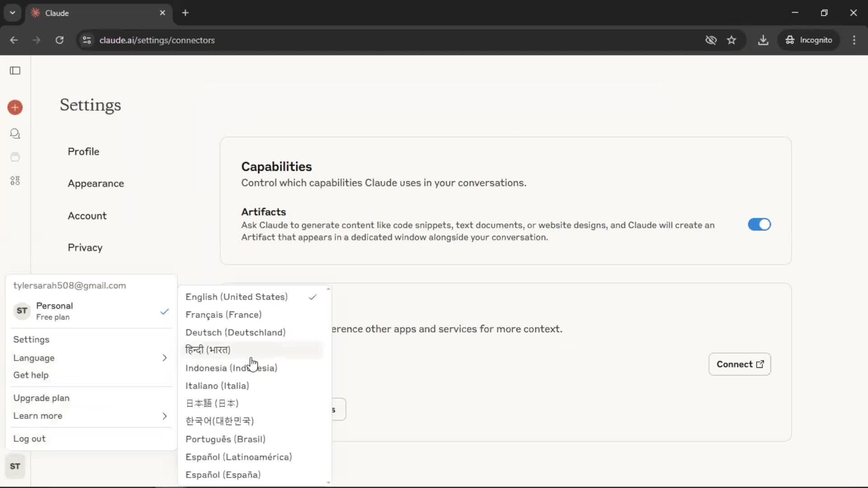This screenshot has height=488, width=868.
Task: Open site information icon in address bar
Action: coord(87,40)
